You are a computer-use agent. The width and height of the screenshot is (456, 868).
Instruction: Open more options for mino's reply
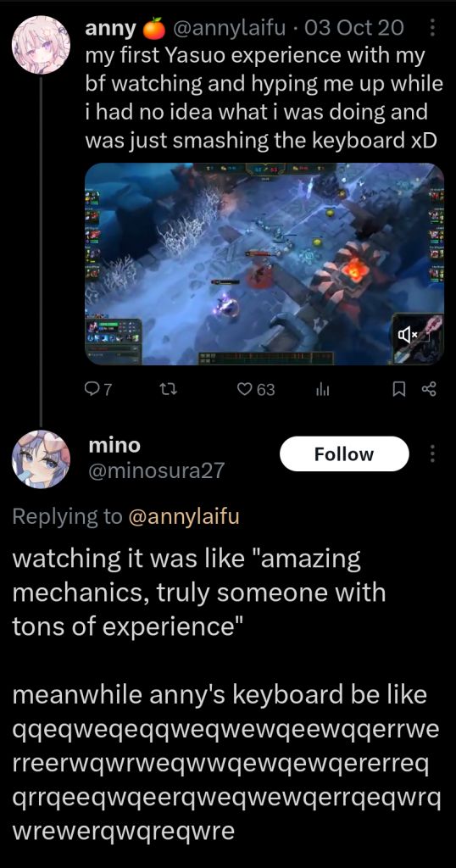(433, 453)
